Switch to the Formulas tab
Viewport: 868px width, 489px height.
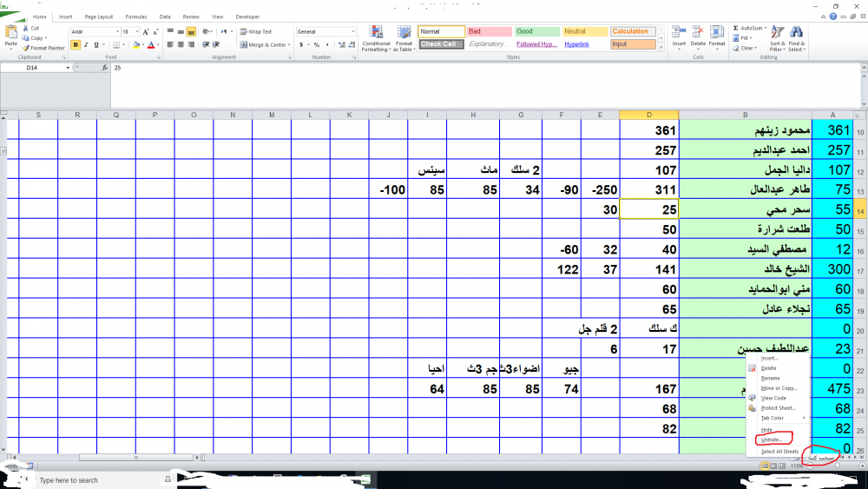click(136, 17)
